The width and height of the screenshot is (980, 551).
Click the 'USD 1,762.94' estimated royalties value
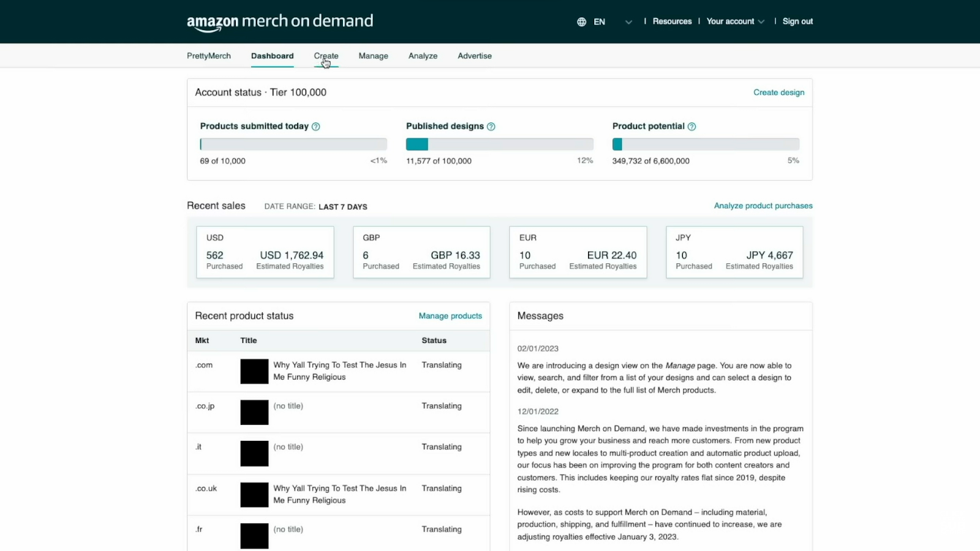pos(292,255)
